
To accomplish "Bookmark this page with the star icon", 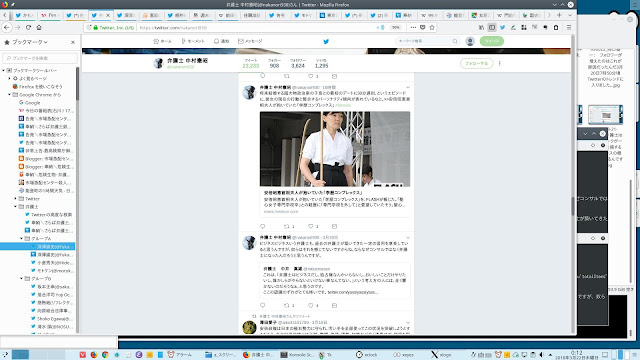I will click(432, 27).
